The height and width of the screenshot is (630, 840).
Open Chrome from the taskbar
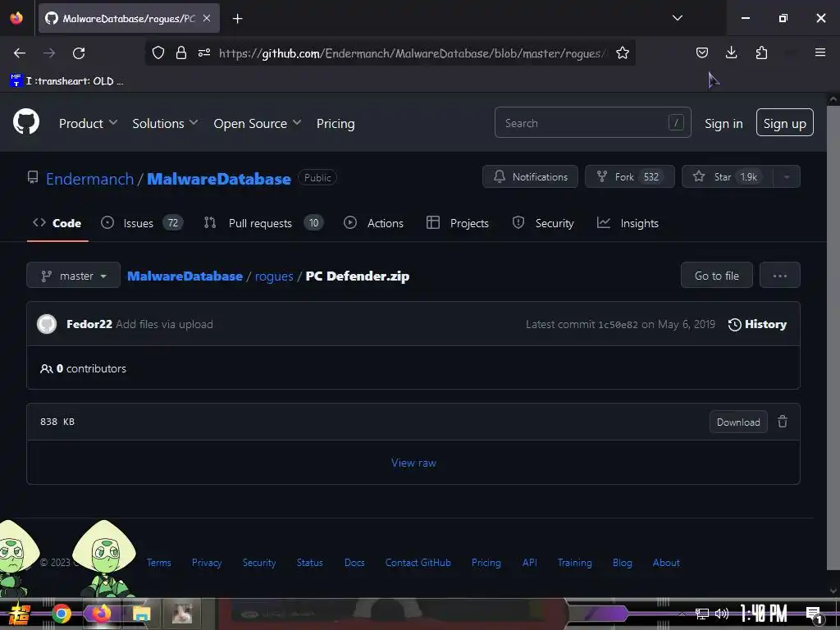[62, 614]
